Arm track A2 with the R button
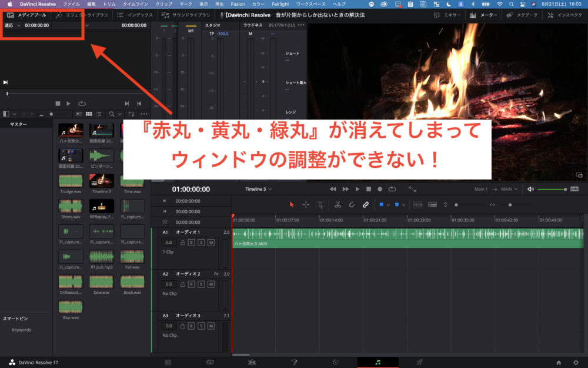This screenshot has height=368, width=588. (x=191, y=284)
